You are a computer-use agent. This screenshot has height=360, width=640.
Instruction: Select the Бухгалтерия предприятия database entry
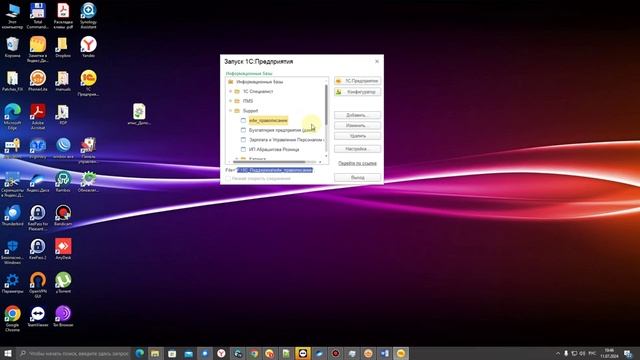[282, 130]
